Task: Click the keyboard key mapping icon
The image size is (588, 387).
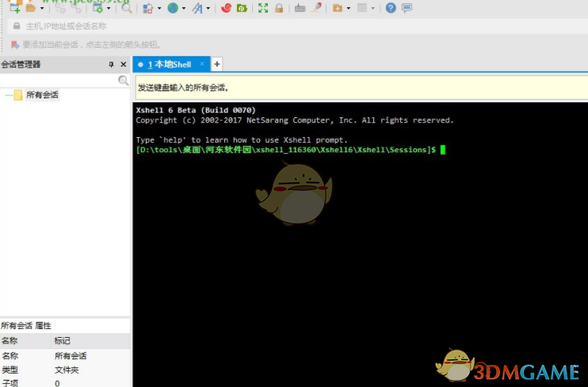Action: pos(300,8)
